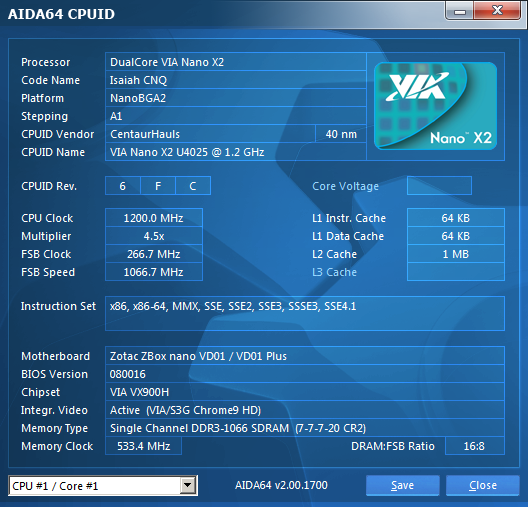Click the AIDA64 v2.00.1700 version text

pos(281,485)
